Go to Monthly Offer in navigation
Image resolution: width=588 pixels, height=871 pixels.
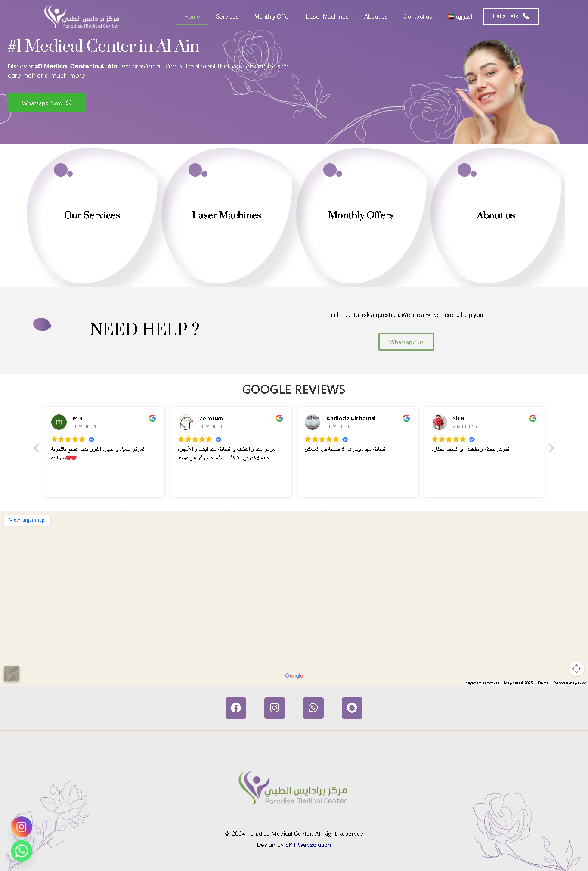pos(272,16)
